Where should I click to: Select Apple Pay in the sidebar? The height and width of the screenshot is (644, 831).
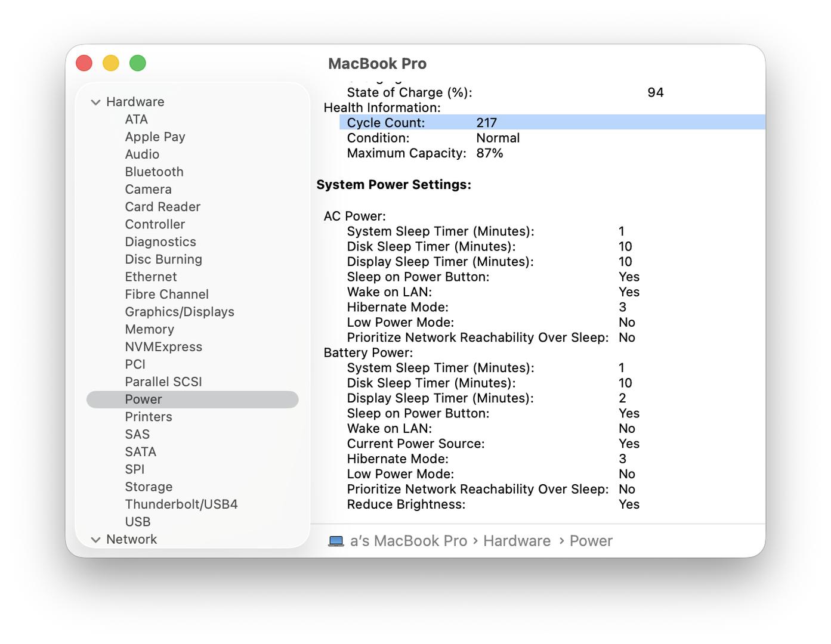[155, 137]
